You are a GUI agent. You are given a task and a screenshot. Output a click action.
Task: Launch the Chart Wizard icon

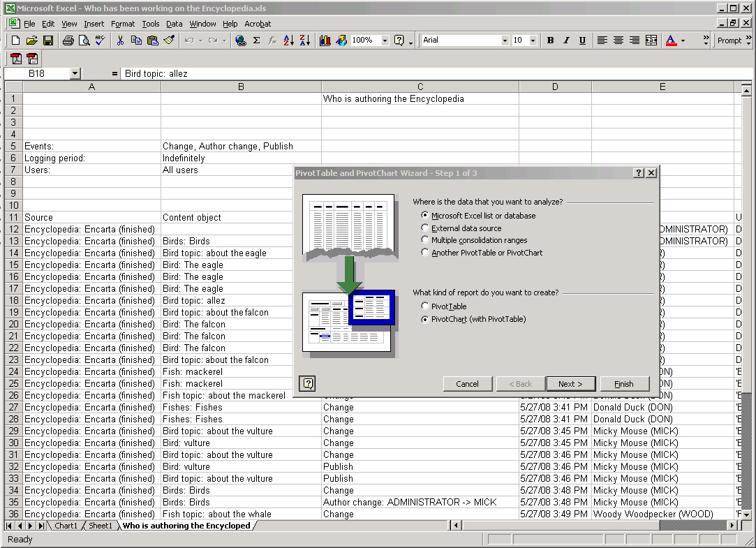click(325, 40)
